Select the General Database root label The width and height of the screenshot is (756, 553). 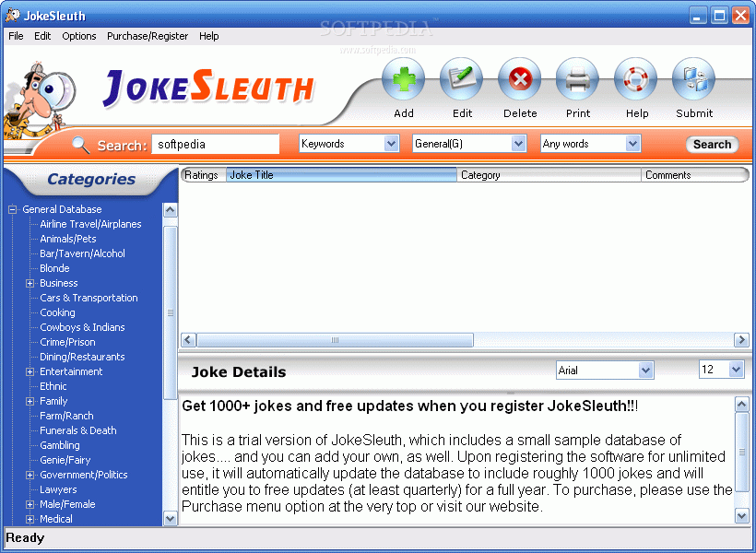point(62,209)
